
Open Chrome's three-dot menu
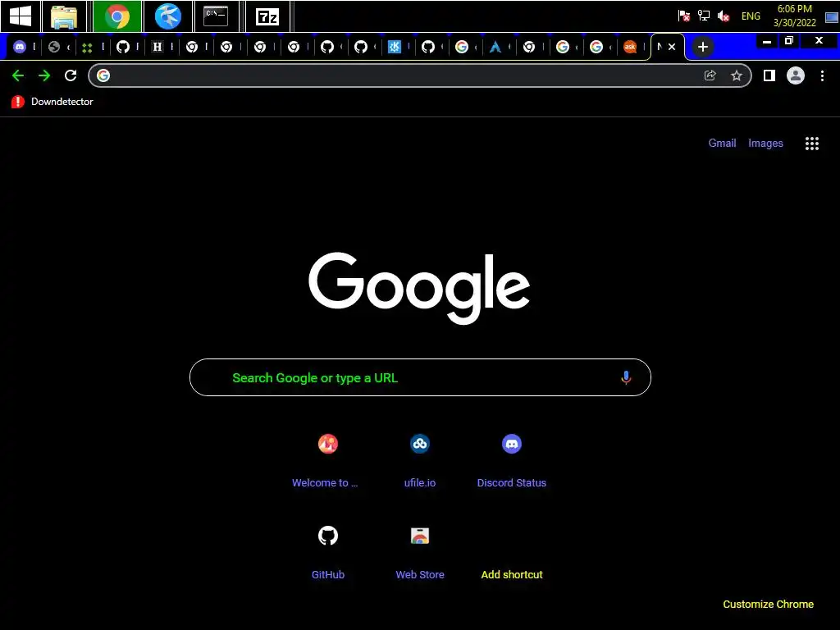822,75
